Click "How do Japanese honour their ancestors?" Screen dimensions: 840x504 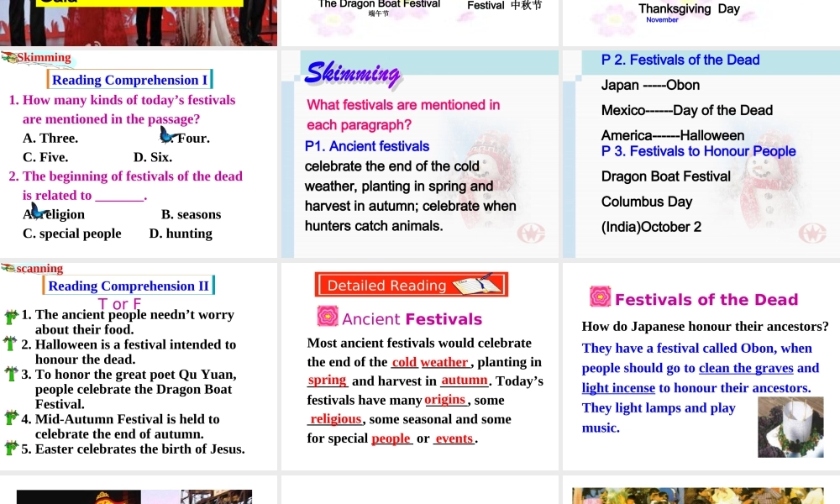705,327
